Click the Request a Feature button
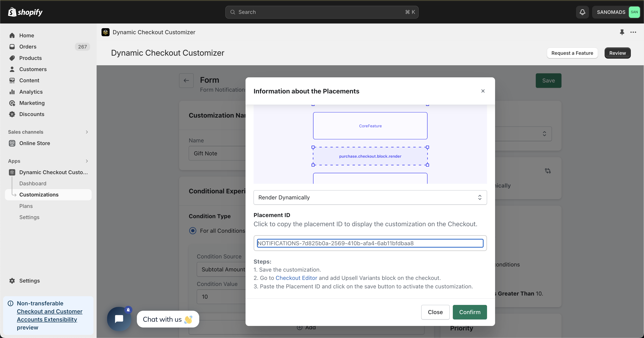 572,53
